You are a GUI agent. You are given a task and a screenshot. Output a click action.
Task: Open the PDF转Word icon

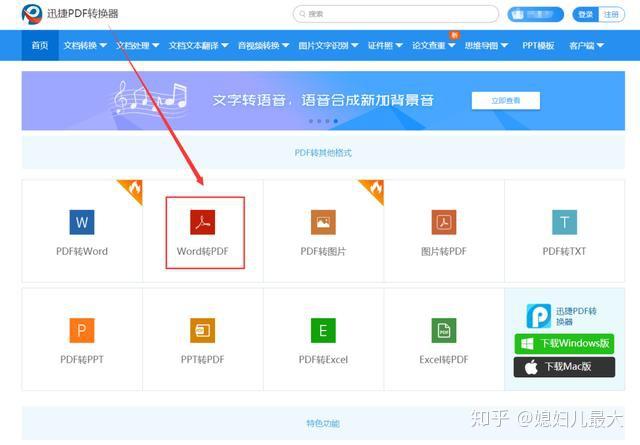coord(82,222)
